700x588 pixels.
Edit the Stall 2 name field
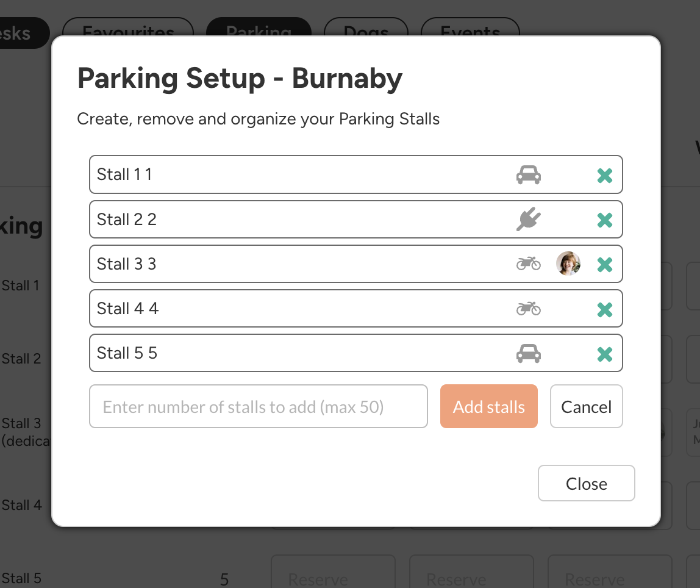click(x=293, y=220)
